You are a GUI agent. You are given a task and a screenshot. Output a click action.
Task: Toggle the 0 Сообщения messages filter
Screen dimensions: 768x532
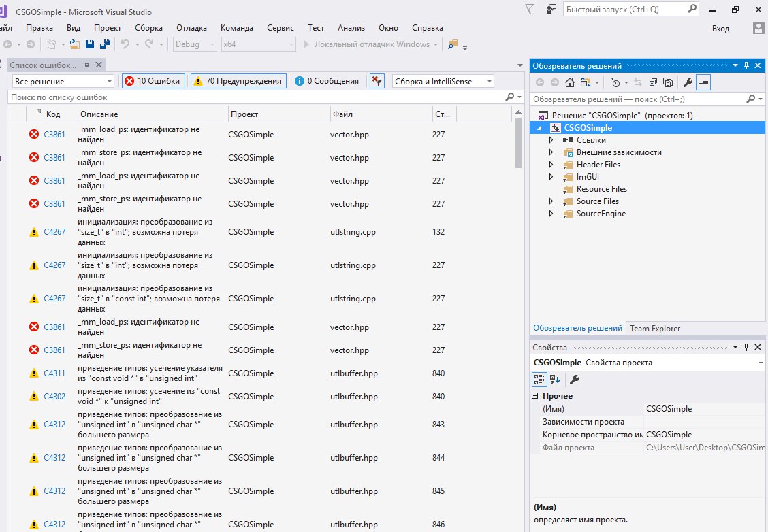327,81
